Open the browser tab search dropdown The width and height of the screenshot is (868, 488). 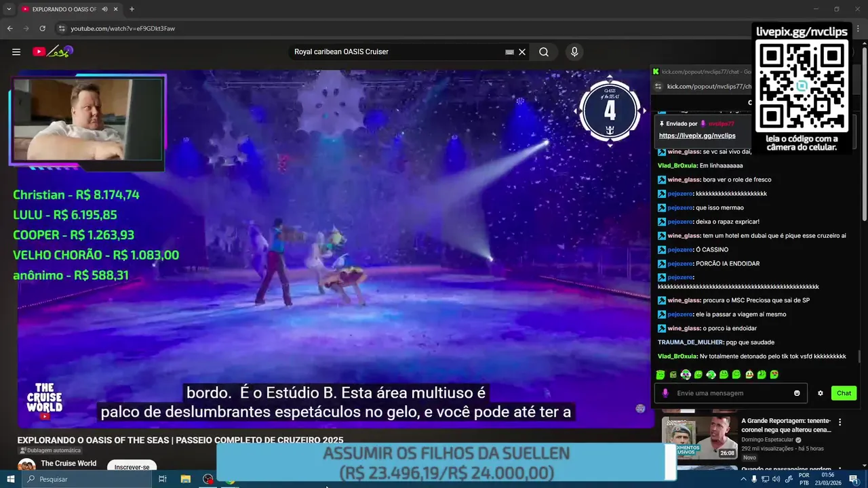(x=8, y=9)
